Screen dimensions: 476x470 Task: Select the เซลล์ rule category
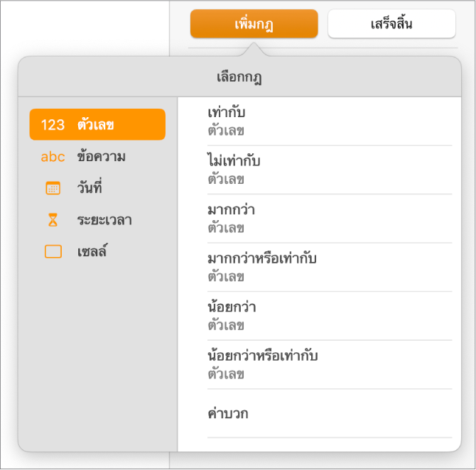[92, 252]
